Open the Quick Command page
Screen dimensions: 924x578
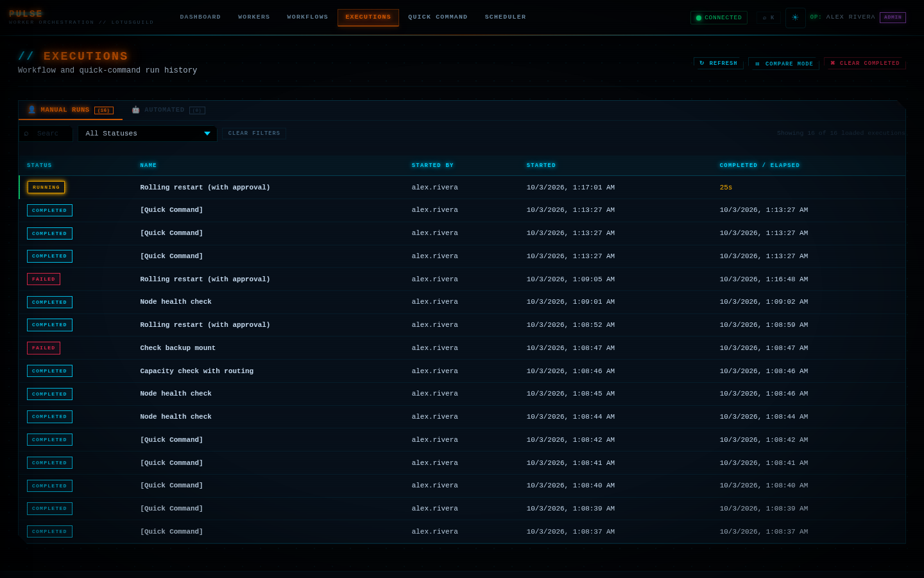(438, 17)
